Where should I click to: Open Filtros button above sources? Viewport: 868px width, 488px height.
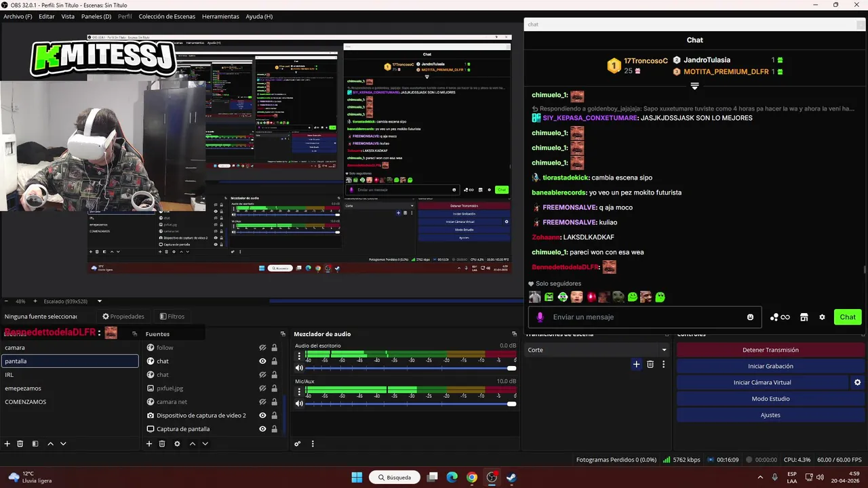172,317
